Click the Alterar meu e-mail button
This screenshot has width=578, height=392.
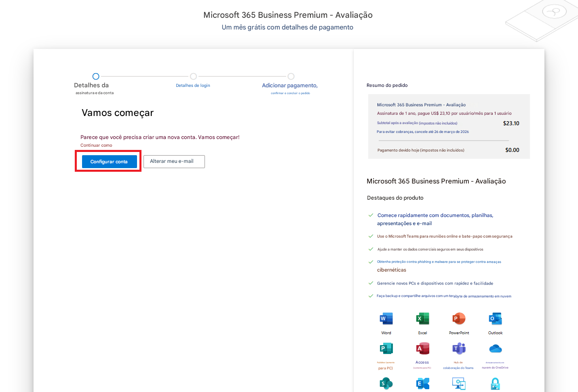point(174,162)
